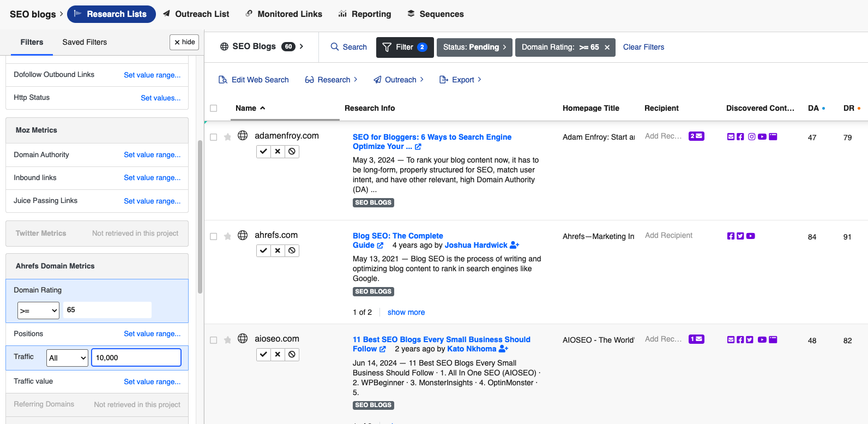868x424 pixels.
Task: Open the 1 email badge for aioseo.com
Action: tap(696, 339)
